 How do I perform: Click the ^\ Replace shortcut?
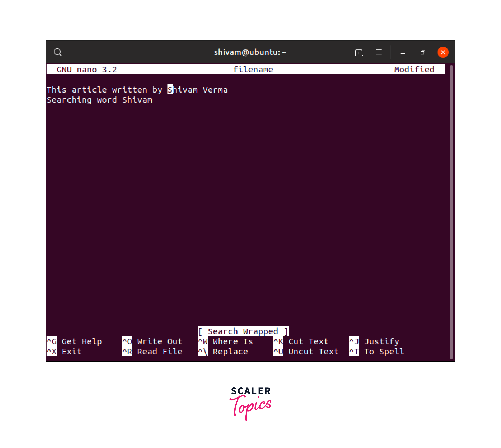223,351
